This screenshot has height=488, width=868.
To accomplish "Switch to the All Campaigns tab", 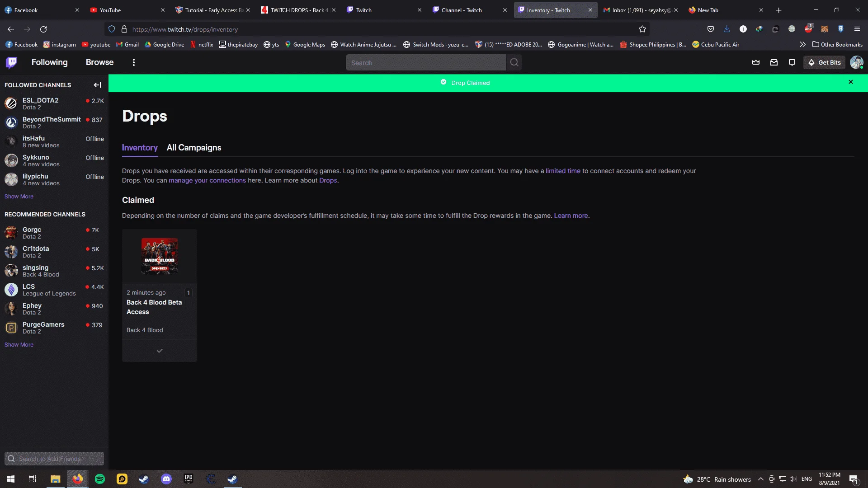I will click(x=194, y=148).
